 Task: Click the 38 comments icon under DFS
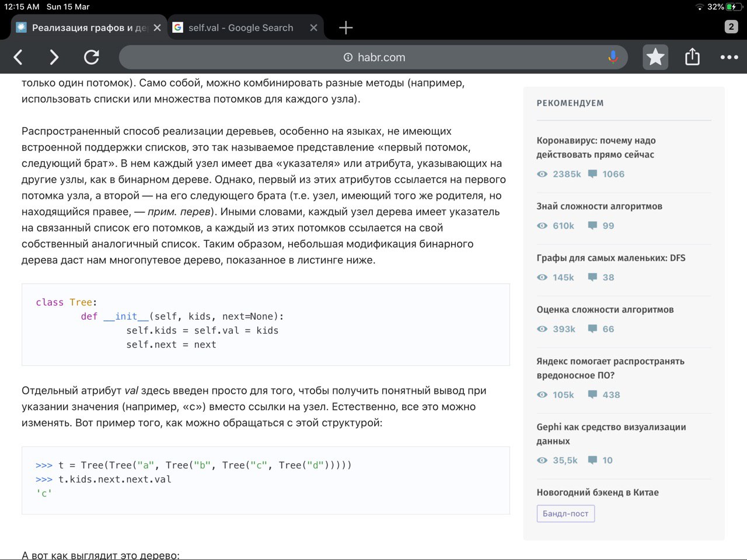coord(592,277)
